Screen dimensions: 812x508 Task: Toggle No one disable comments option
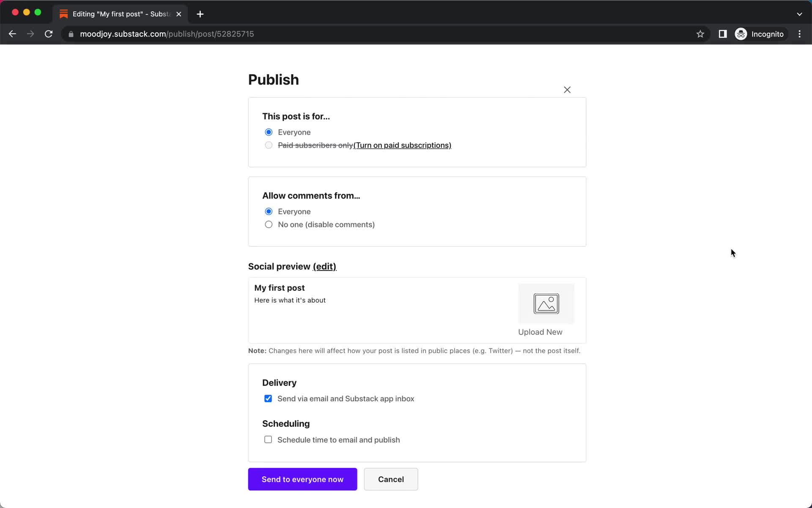coord(268,224)
